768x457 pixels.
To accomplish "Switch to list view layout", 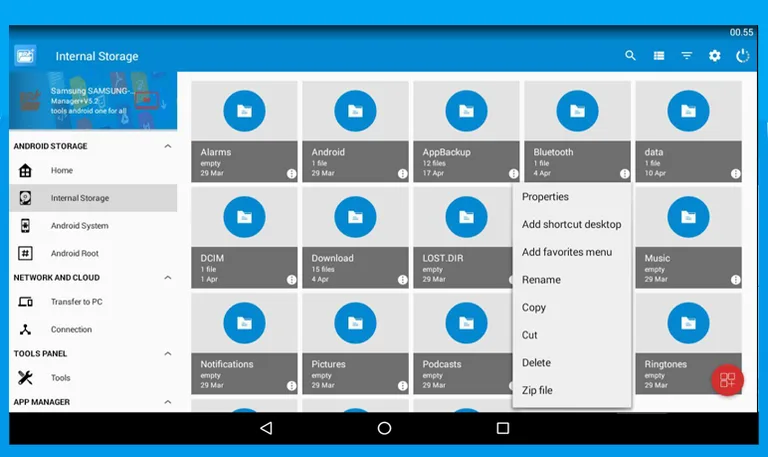I will 659,56.
